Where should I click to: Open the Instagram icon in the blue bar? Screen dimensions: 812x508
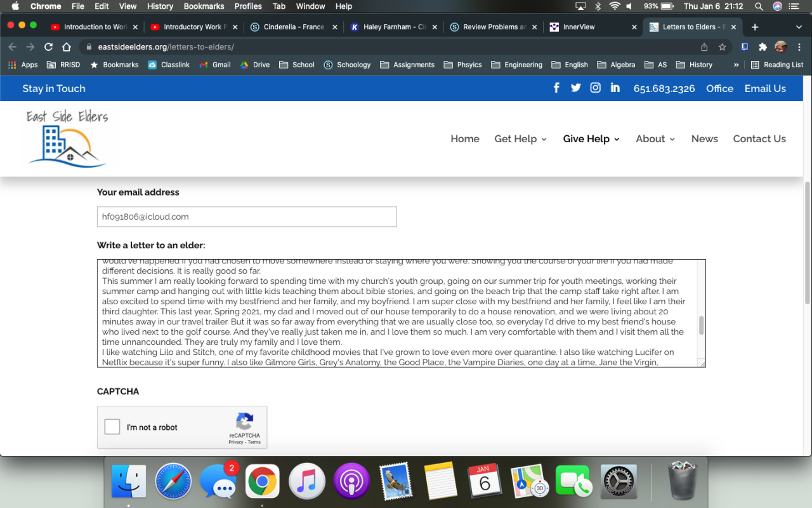pos(596,88)
